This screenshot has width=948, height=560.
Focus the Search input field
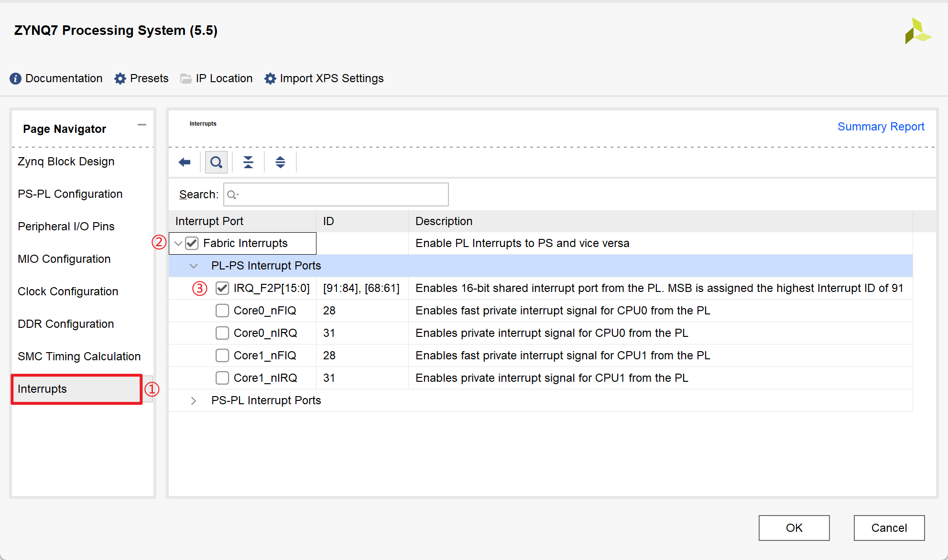pos(336,194)
